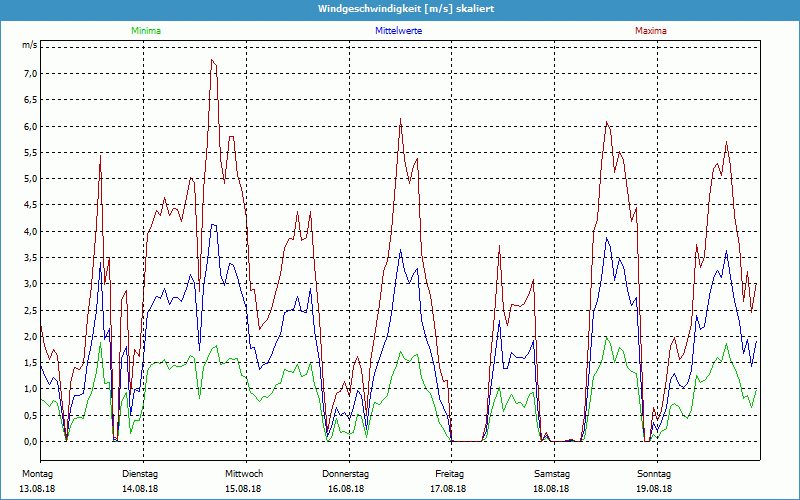Click the date 17.08.18
This screenshot has width=800, height=500.
pyautogui.click(x=448, y=489)
